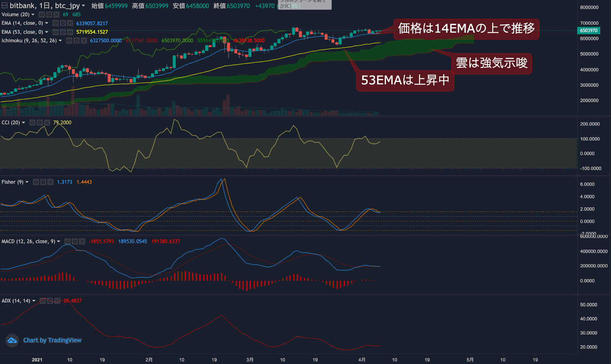Click the chart menu icon beside bitbank title

pyautogui.click(x=5, y=6)
